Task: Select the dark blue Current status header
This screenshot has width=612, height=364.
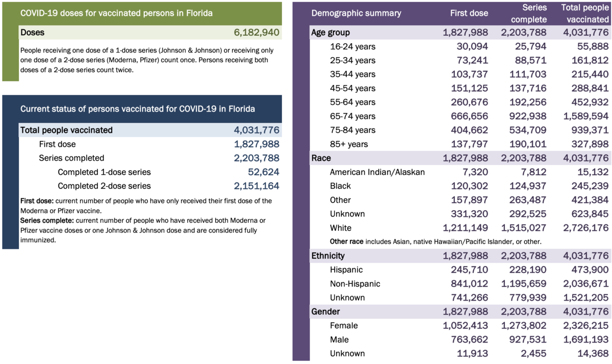Action: [x=138, y=109]
